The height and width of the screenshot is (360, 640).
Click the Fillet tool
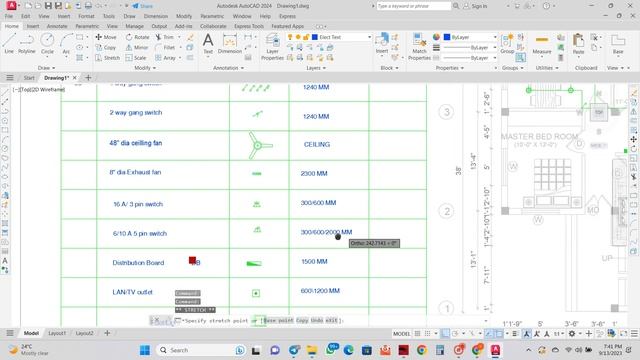click(165, 47)
